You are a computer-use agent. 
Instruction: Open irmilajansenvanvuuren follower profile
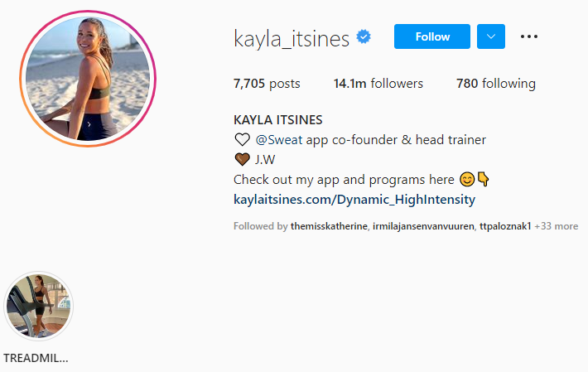click(423, 226)
